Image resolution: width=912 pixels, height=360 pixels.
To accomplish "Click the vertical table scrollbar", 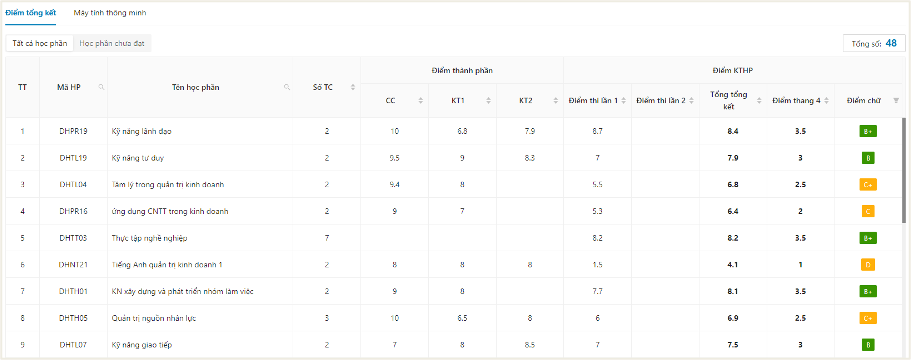I will click(903, 170).
